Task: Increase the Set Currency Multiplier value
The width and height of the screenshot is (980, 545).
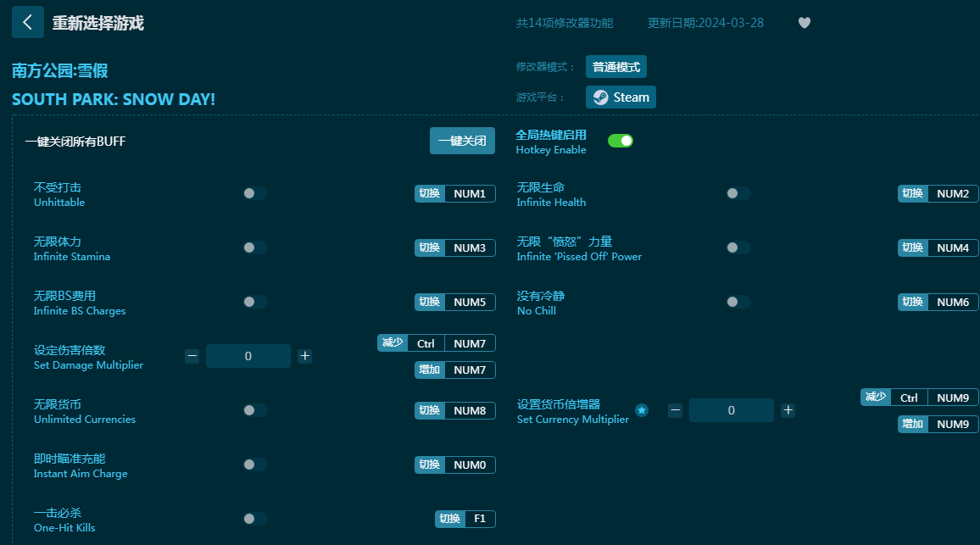Action: pos(788,410)
